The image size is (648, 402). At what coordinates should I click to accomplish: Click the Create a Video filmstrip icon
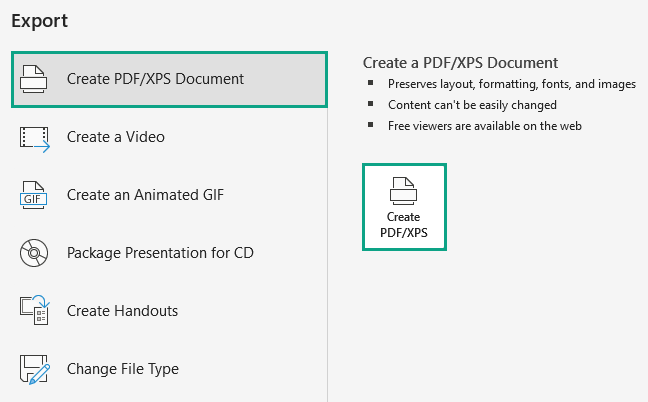(x=35, y=139)
